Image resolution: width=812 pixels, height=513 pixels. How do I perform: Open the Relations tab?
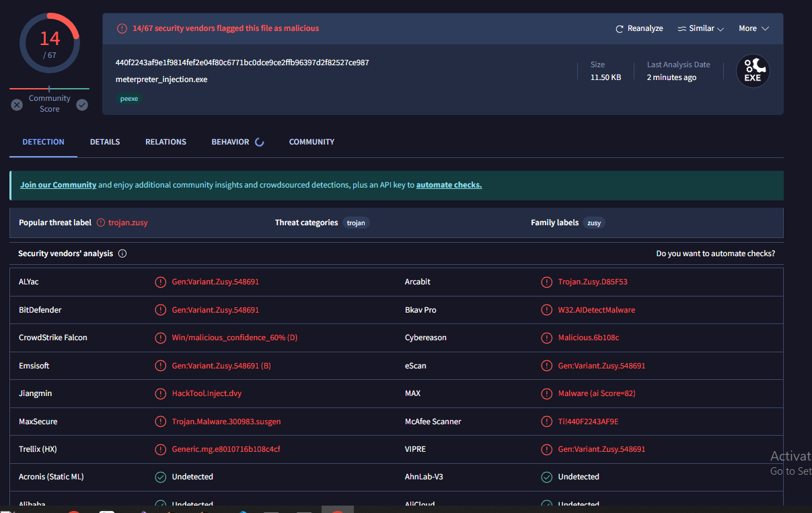click(165, 142)
